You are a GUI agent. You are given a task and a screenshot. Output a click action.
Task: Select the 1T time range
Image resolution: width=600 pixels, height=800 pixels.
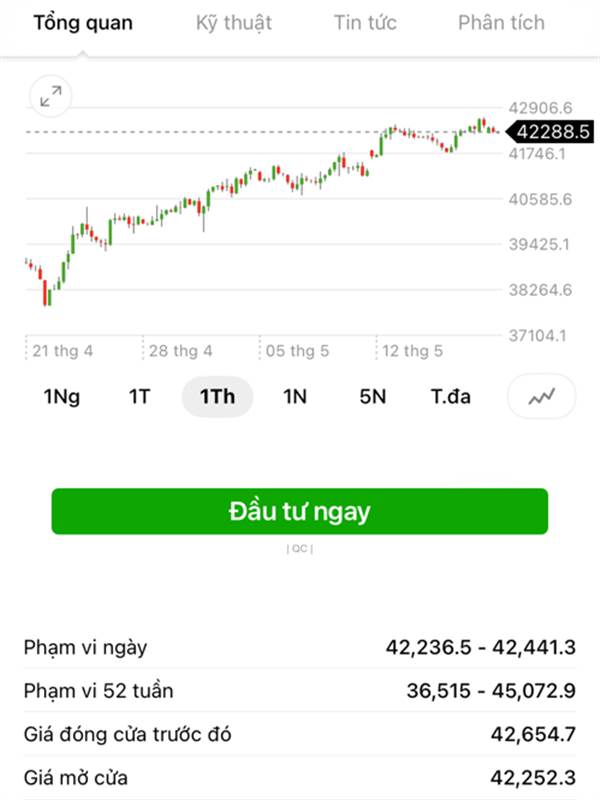click(x=139, y=397)
